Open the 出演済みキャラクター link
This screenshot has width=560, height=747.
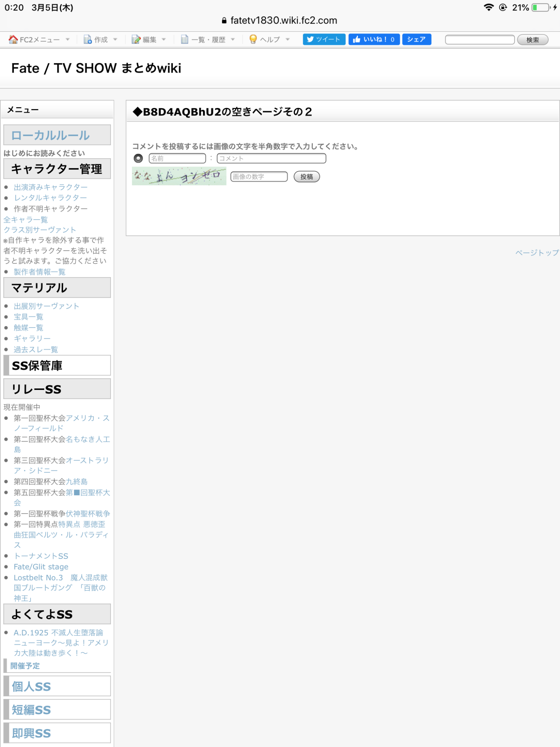[x=51, y=187]
